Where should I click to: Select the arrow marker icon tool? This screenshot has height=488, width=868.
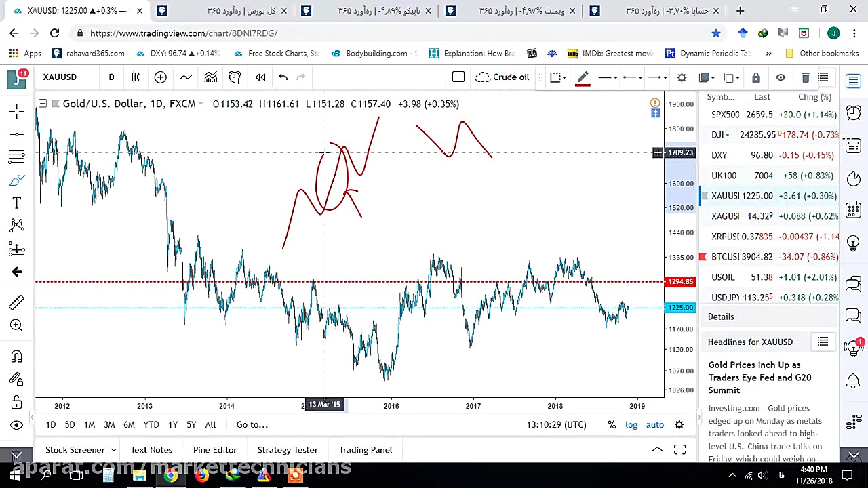coord(17,272)
